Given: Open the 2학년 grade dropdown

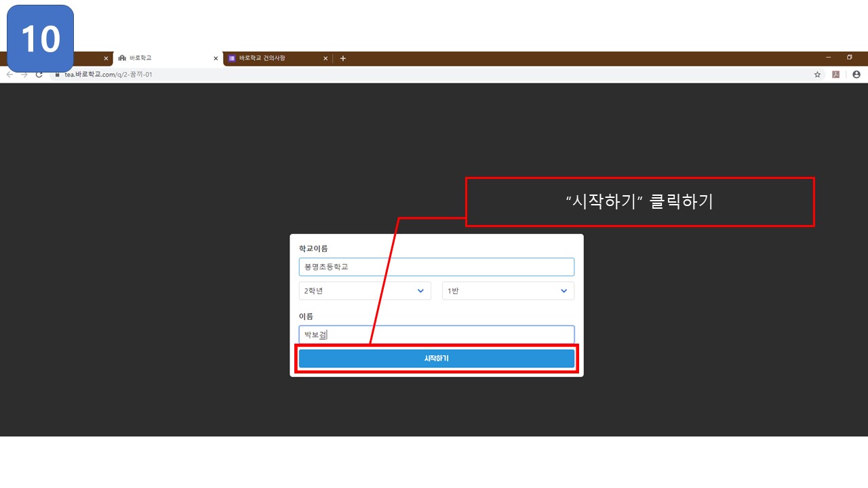Looking at the screenshot, I should 365,291.
